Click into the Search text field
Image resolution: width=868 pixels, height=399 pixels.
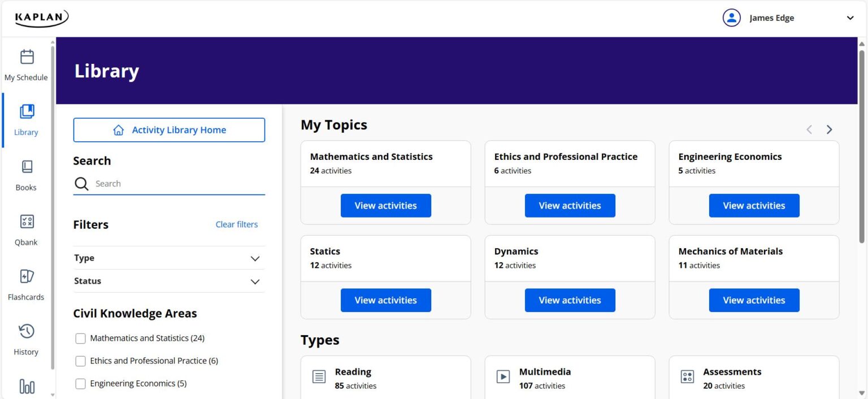(178, 184)
